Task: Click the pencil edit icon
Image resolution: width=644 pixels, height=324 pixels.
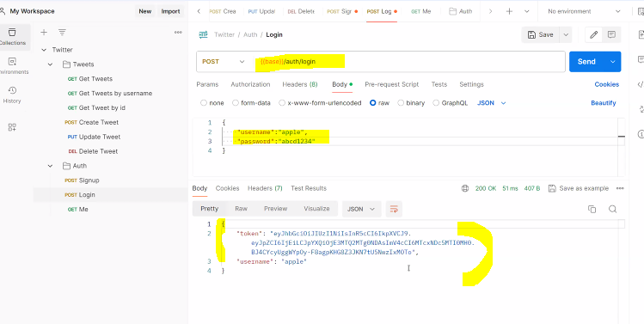Action: click(x=593, y=35)
